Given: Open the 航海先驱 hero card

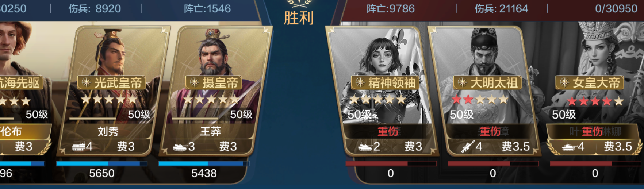Looking at the screenshot, I should click(x=22, y=91).
